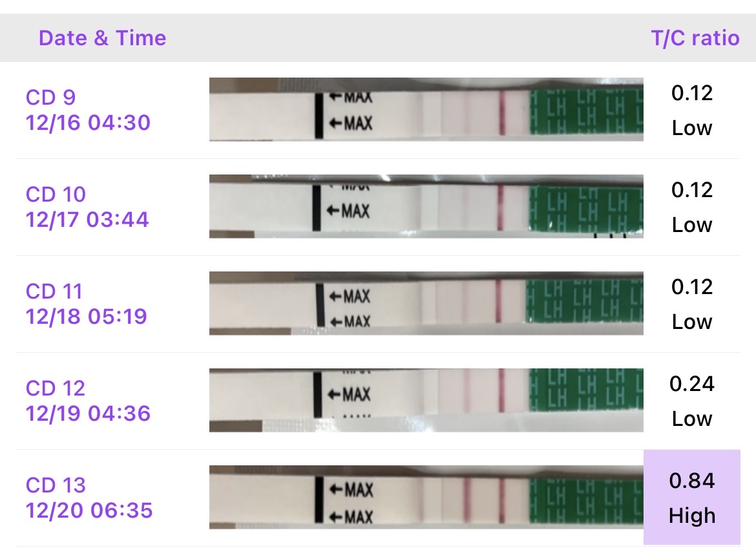Tap the CD 11 label
Screen dimensions: 756x550
54,291
